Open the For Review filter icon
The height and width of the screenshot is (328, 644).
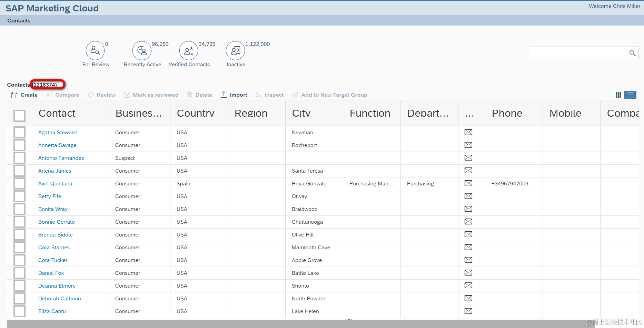tap(95, 51)
